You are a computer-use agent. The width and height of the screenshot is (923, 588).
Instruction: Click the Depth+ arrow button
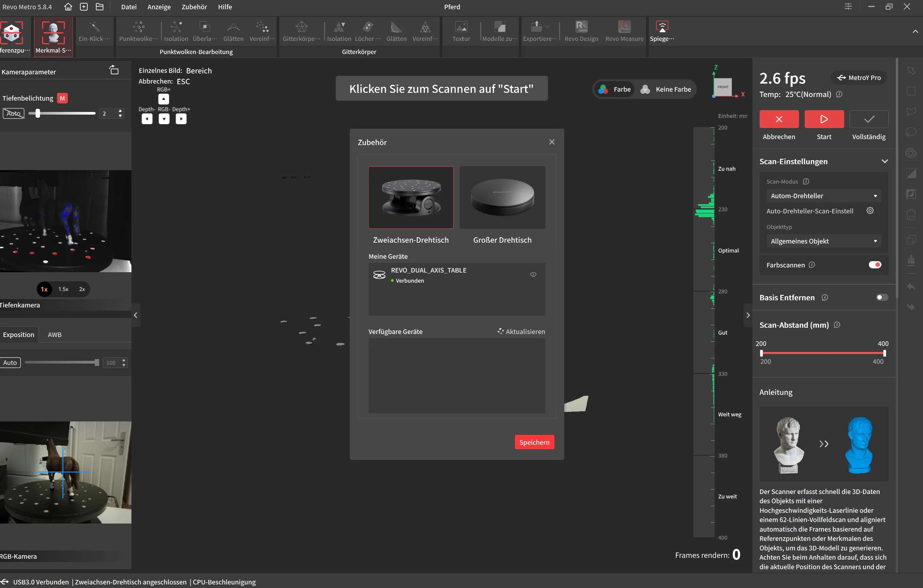(181, 119)
